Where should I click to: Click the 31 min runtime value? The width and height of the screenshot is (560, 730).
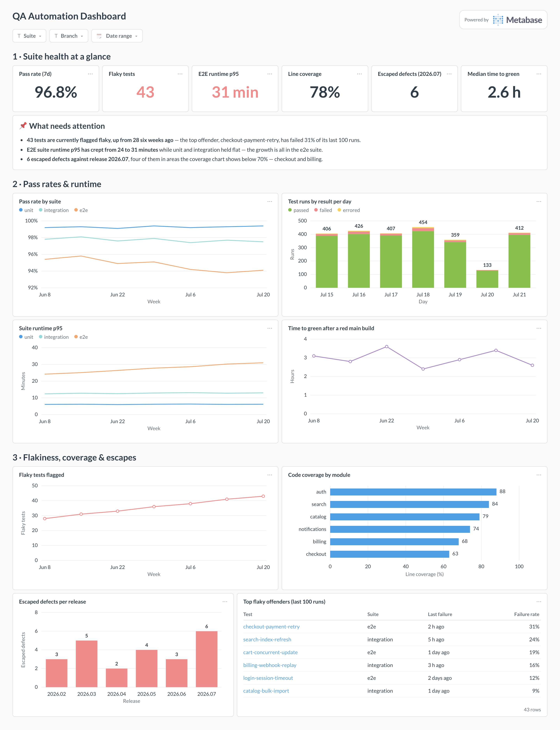[x=235, y=92]
